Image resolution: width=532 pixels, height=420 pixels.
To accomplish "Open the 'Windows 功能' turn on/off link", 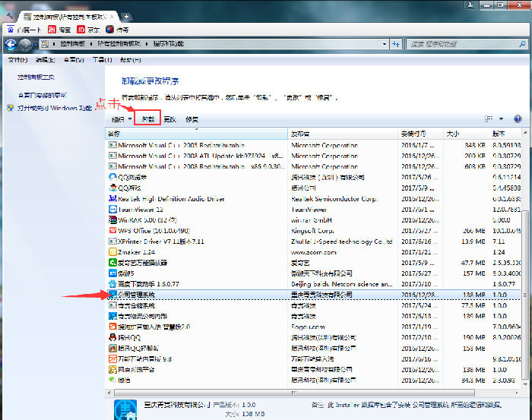I will click(53, 109).
